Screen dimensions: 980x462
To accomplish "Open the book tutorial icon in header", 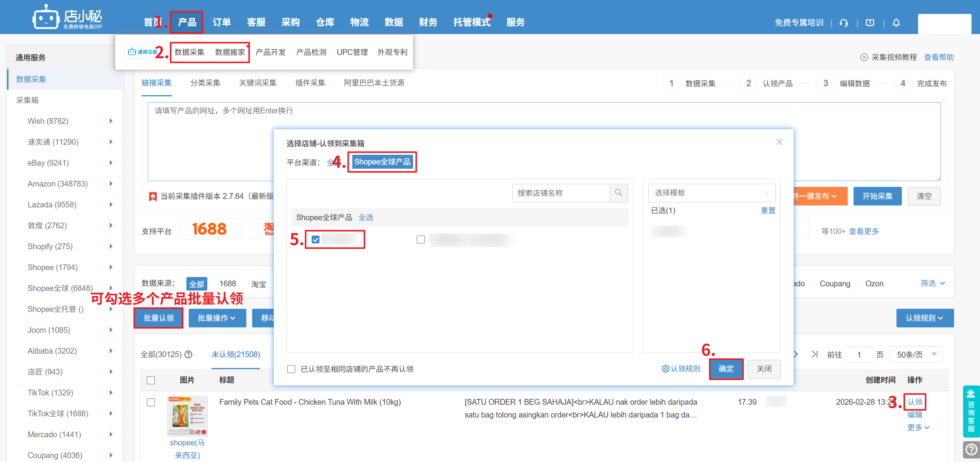I will pos(870,23).
